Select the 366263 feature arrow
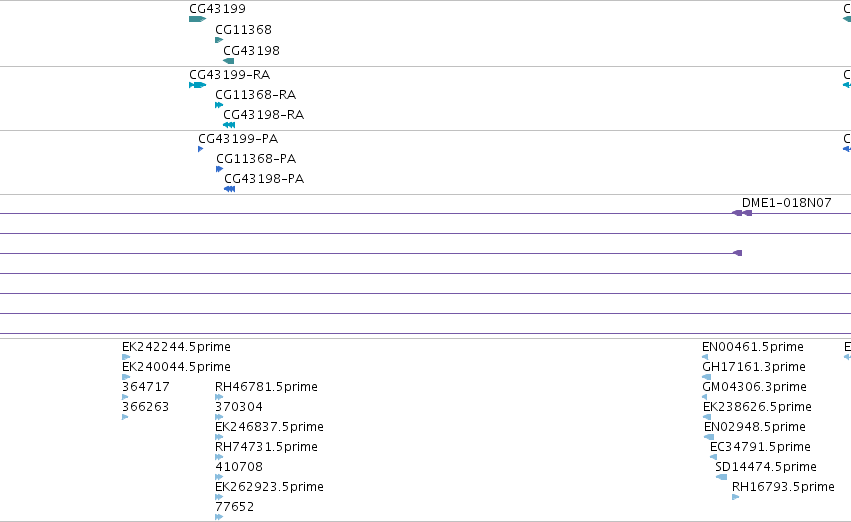Image resolution: width=851 pixels, height=522 pixels. [x=125, y=417]
